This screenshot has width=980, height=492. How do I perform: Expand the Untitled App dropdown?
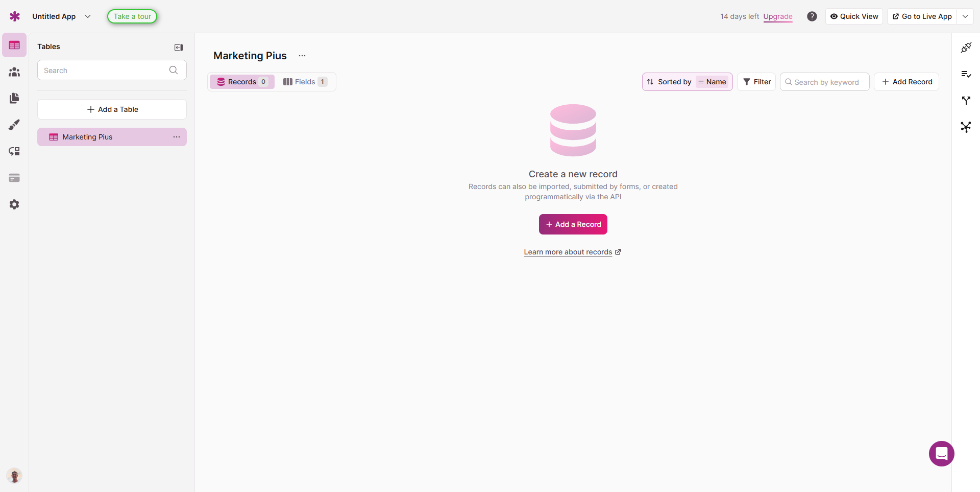click(88, 16)
